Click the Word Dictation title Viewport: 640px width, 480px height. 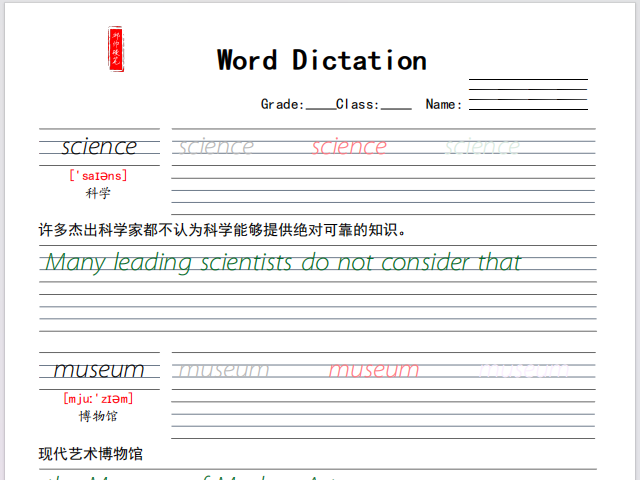click(321, 60)
